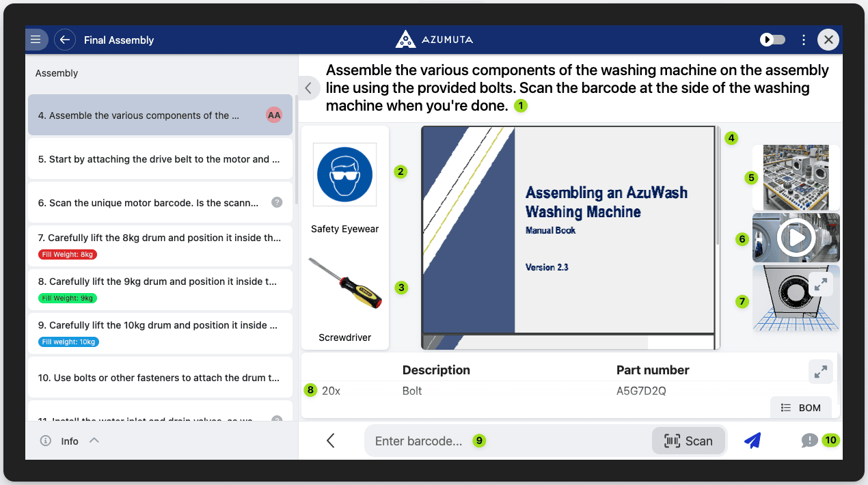The height and width of the screenshot is (485, 868).
Task: Go to previous step using bottom chevron
Action: [331, 441]
